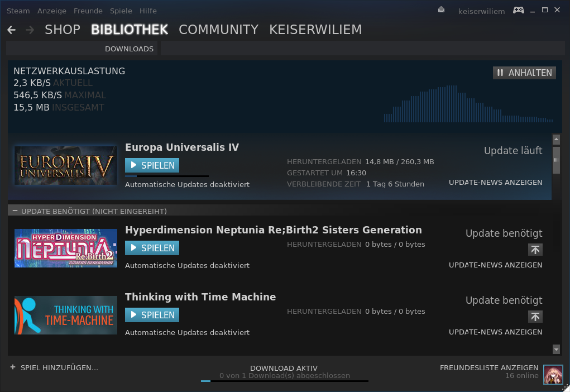
Task: Play Europa Universalis IV with SPIELEN
Action: click(x=152, y=165)
